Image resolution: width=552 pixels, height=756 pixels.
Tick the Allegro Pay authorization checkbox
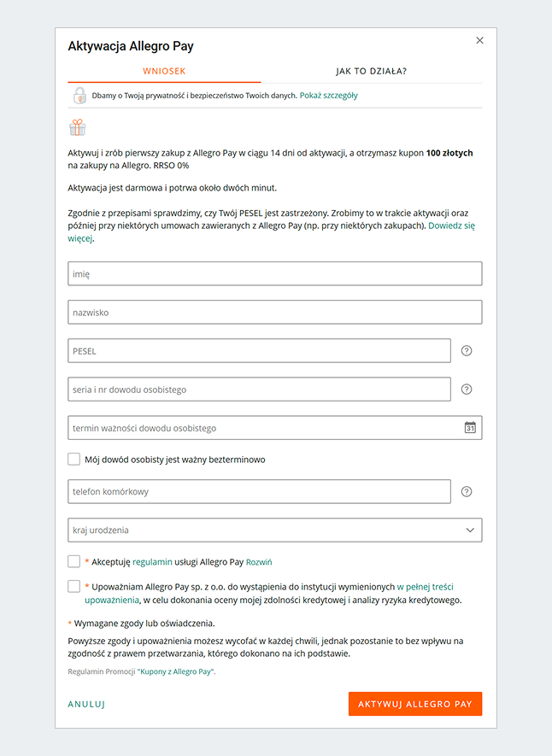[74, 587]
